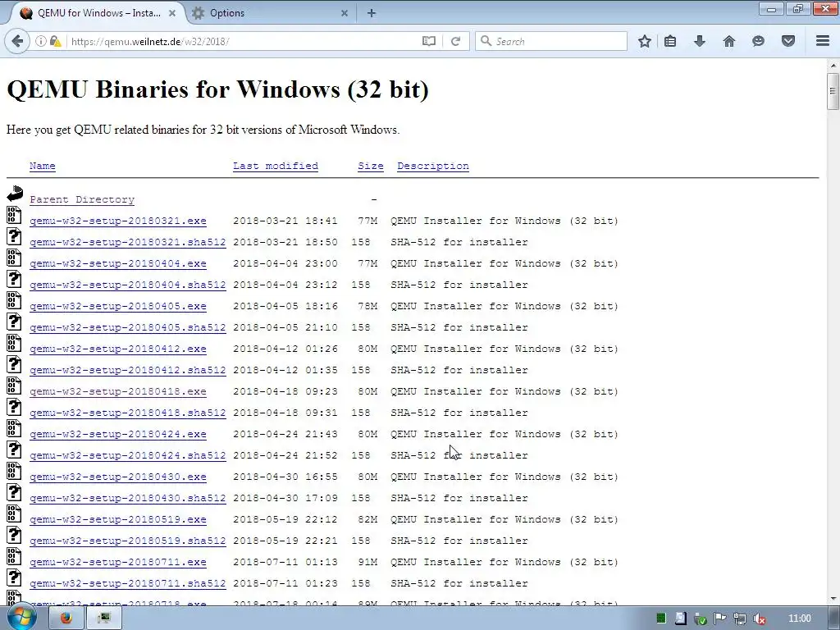840x630 pixels.
Task: Sort listing by Name column
Action: 43,166
